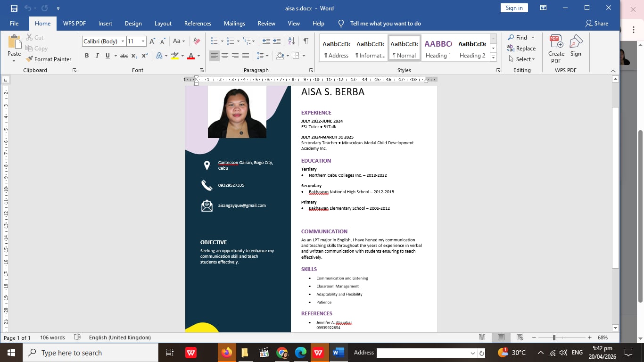Click the Sign in button

pos(514,8)
